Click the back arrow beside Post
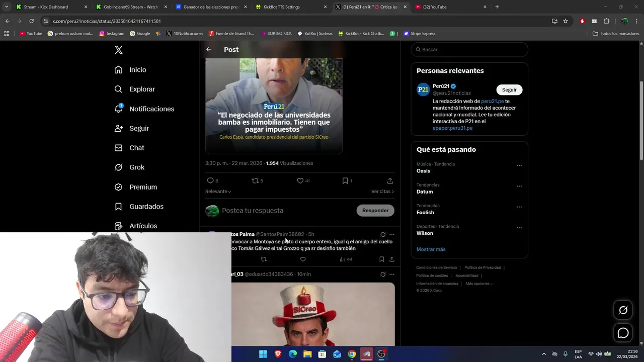The image size is (644, 362). [x=209, y=49]
